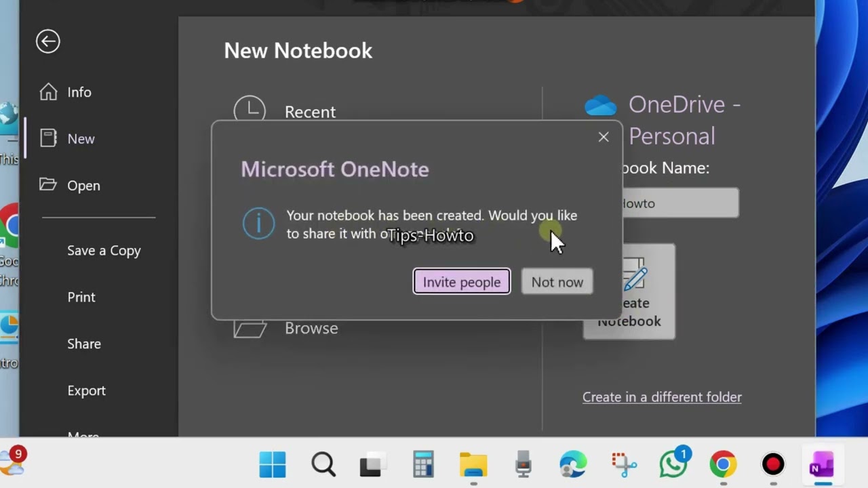Open the weather widget on the taskbar

point(12,462)
